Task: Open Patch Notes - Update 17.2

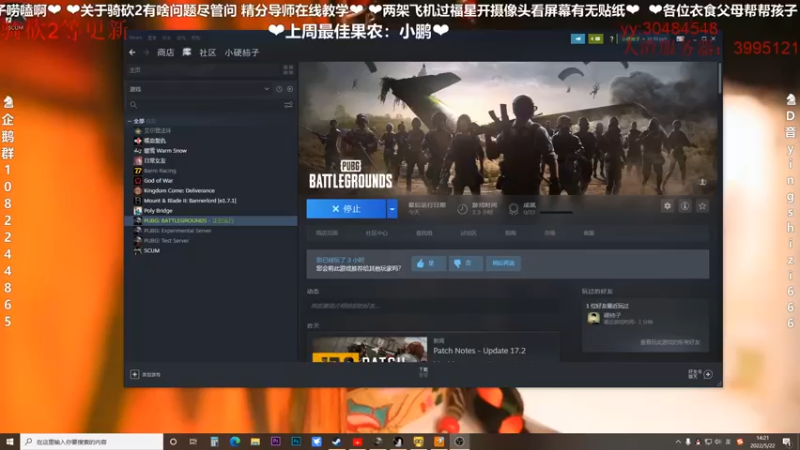Action: click(x=479, y=351)
